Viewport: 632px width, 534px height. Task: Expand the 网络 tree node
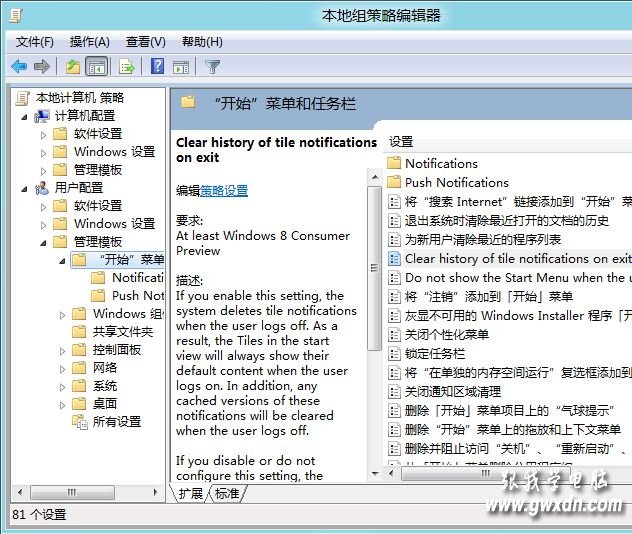[62, 369]
